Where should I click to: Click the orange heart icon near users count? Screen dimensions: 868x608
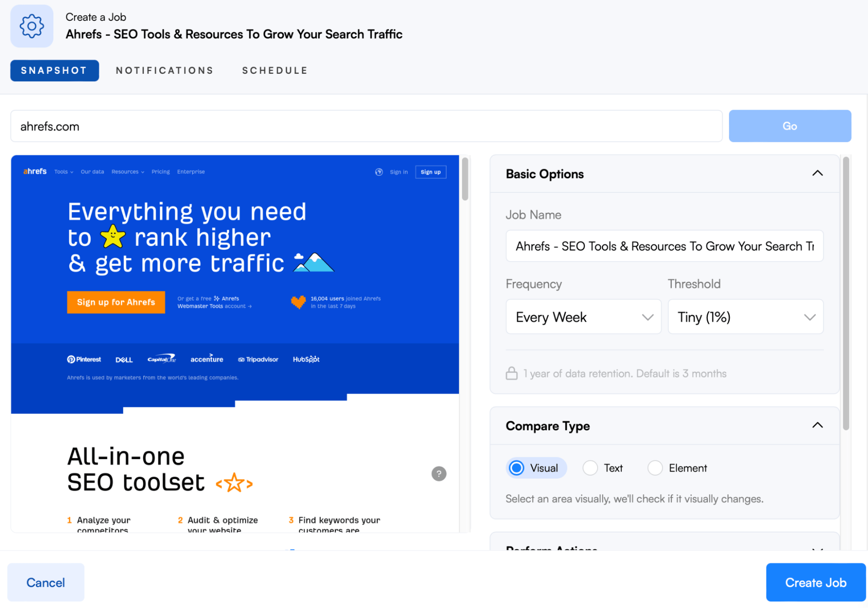click(x=298, y=302)
